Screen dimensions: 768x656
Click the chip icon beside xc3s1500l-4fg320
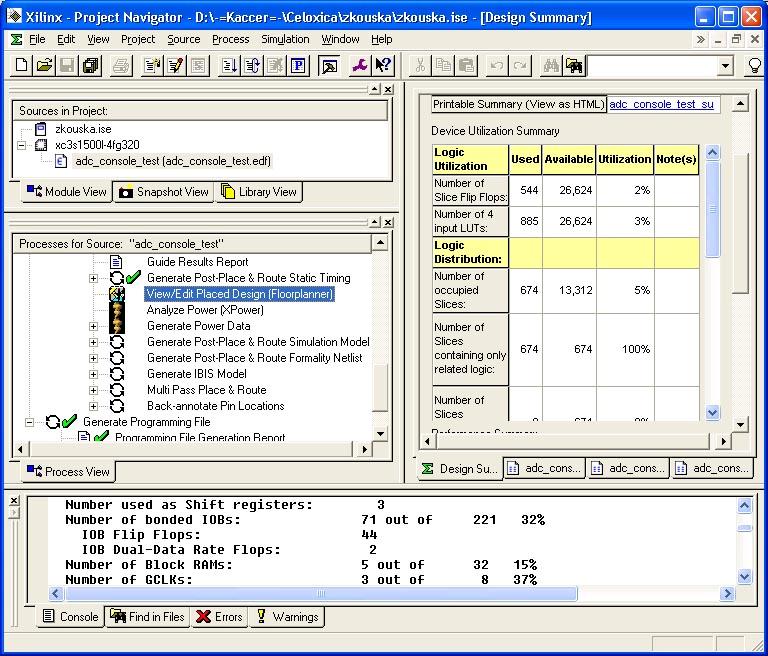41,145
